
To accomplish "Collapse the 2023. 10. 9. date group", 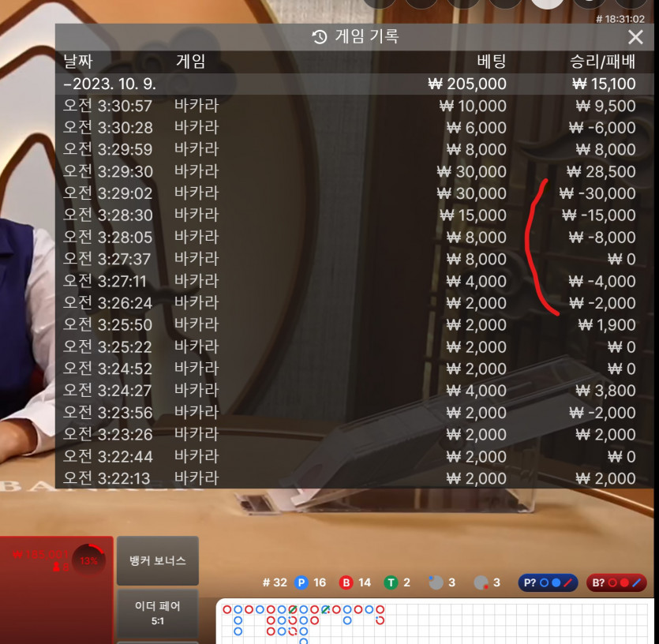I will (x=354, y=84).
